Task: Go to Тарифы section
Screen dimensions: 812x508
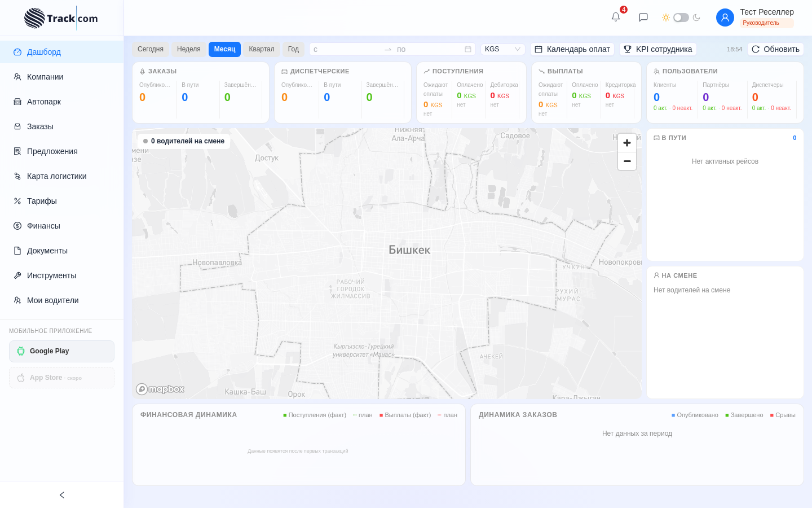Action: coord(61,201)
